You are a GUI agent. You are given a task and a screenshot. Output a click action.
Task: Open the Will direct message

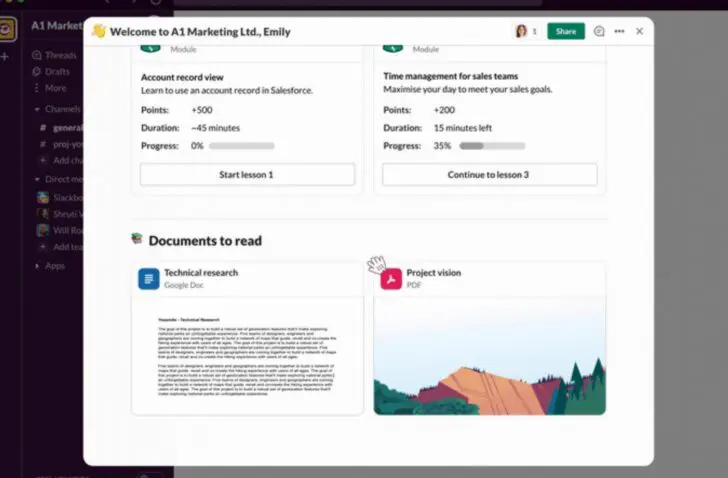[x=60, y=230]
